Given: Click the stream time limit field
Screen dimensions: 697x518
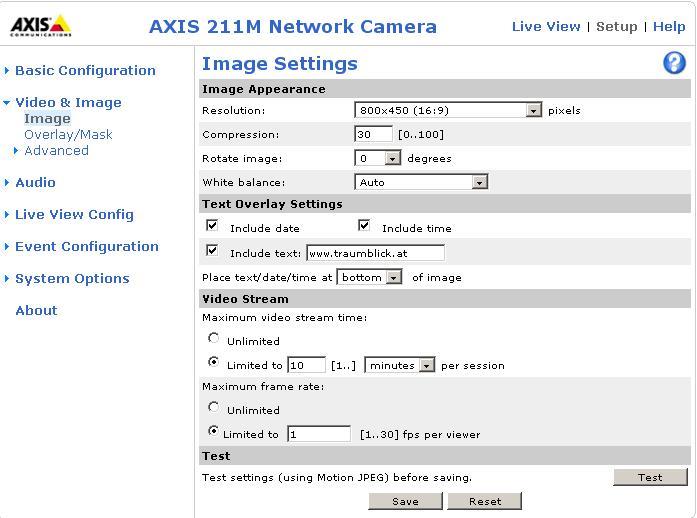Looking at the screenshot, I should pyautogui.click(x=307, y=365).
